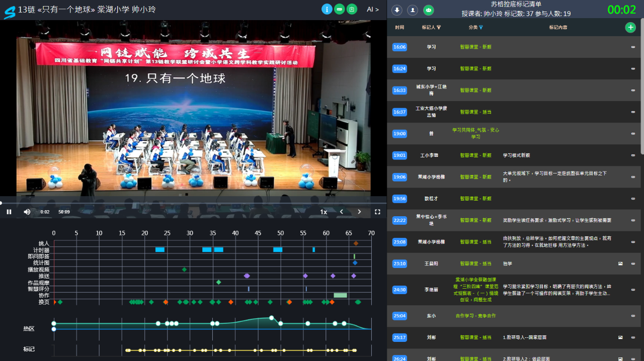The width and height of the screenshot is (644, 361).
Task: Enter fullscreen video mode
Action: (377, 212)
